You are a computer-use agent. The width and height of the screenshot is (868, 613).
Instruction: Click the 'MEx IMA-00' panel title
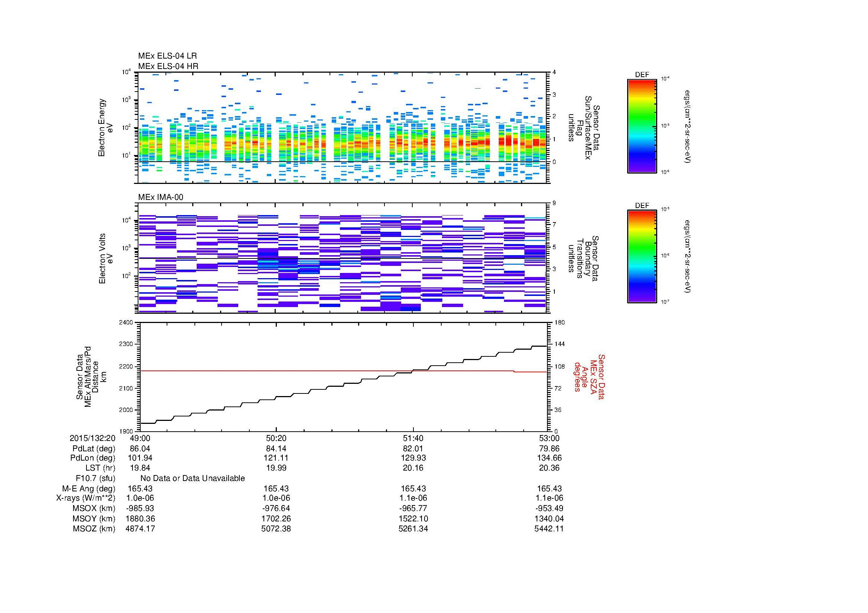161,197
